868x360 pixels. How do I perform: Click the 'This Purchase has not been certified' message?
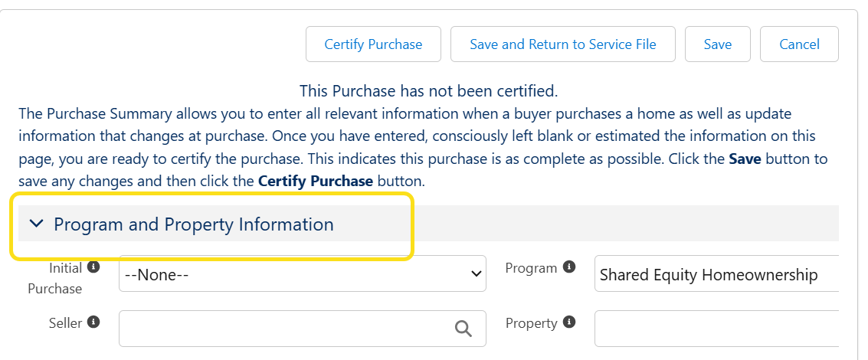point(428,91)
